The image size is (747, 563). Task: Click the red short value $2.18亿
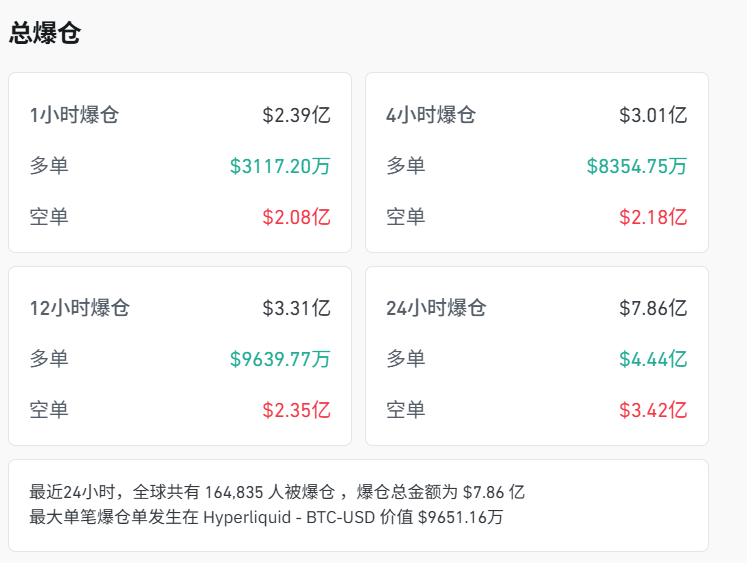[x=653, y=217]
